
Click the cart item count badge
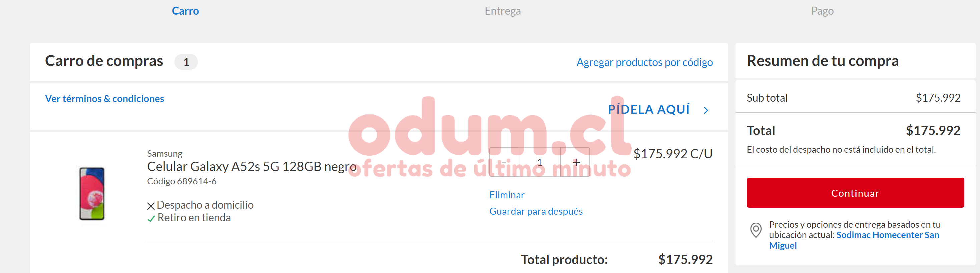[186, 62]
